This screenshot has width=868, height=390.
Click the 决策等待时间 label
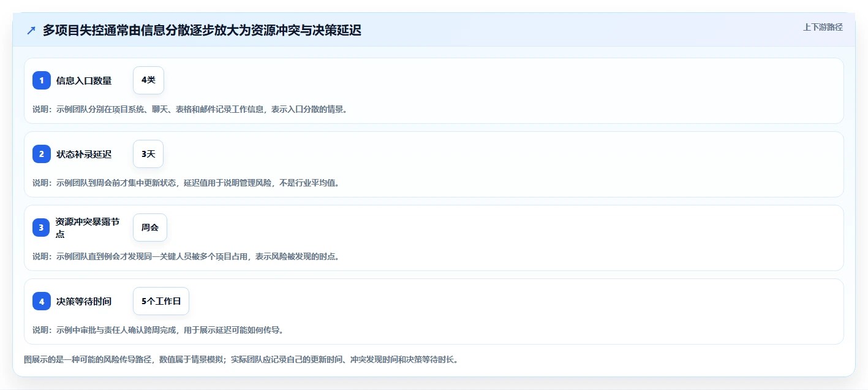84,301
